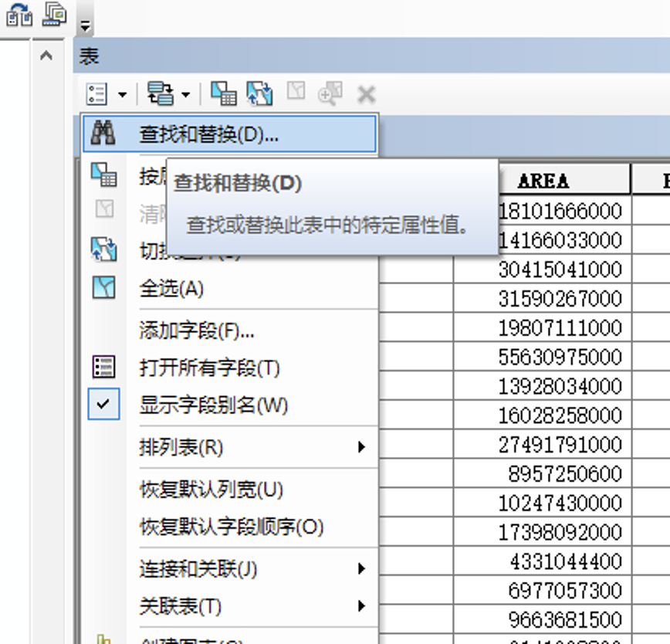This screenshot has height=644, width=670.
Task: Click the Related Tables toolbar icon
Action: pos(161,94)
